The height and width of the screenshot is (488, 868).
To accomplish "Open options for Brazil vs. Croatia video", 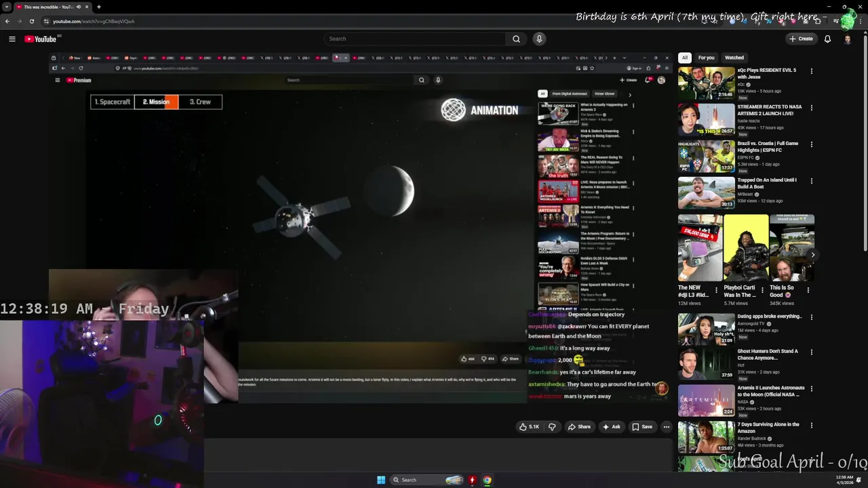I will (811, 144).
